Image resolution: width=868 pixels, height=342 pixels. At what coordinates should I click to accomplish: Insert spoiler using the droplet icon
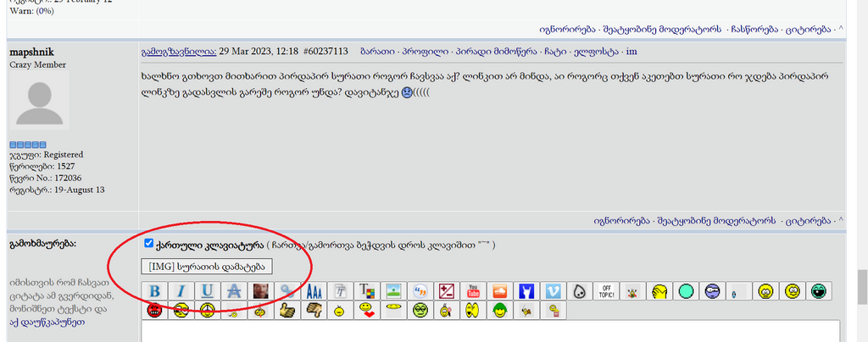pyautogui.click(x=580, y=291)
